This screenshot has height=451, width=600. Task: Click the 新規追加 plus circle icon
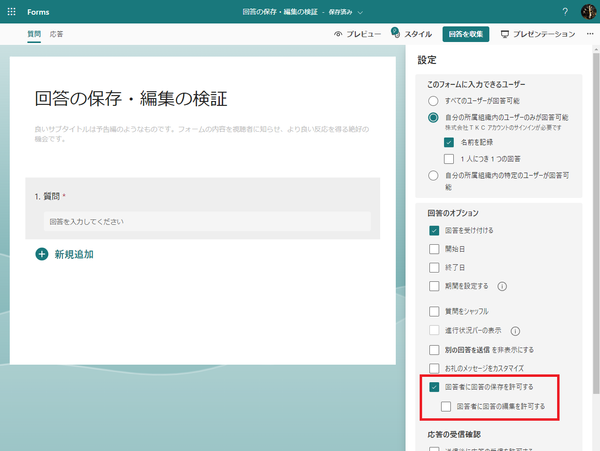coord(42,254)
